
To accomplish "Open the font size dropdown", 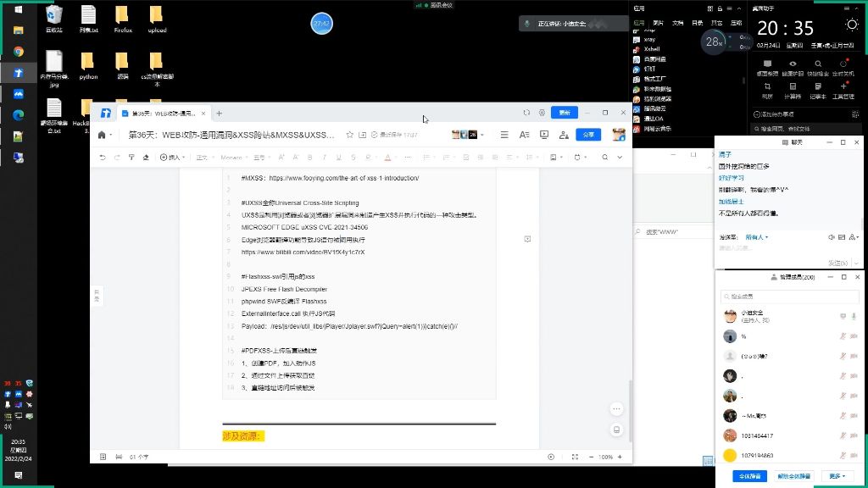I will pyautogui.click(x=261, y=158).
